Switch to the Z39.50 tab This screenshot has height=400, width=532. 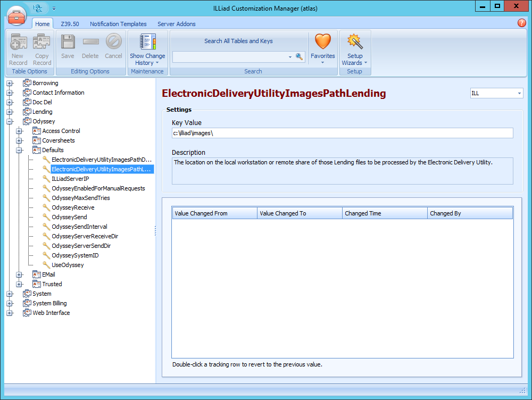pos(70,24)
